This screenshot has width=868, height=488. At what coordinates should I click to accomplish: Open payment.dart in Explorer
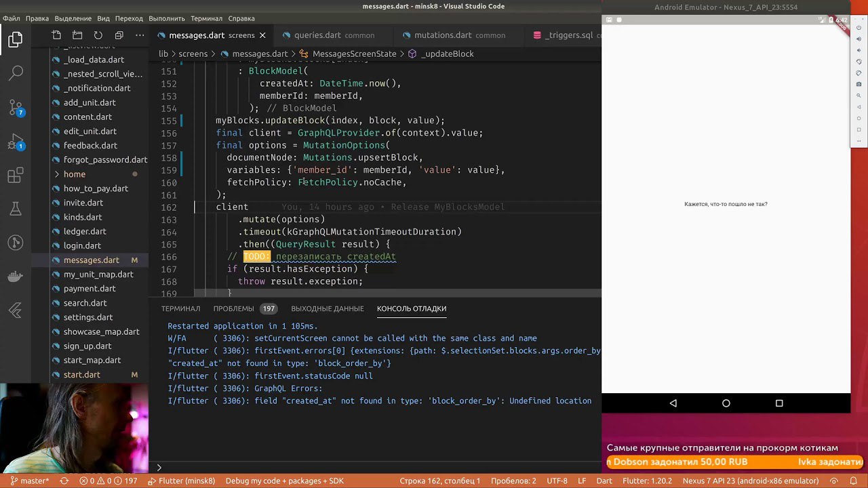[x=90, y=289]
